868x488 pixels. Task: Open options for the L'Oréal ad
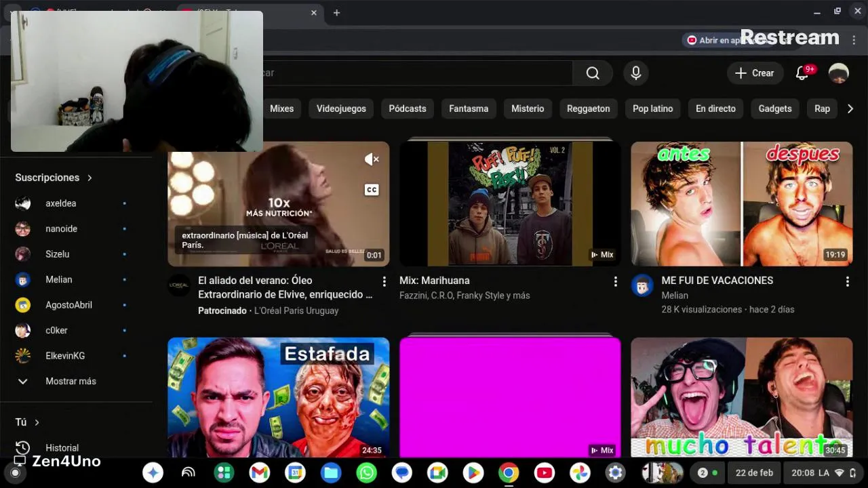tap(384, 281)
